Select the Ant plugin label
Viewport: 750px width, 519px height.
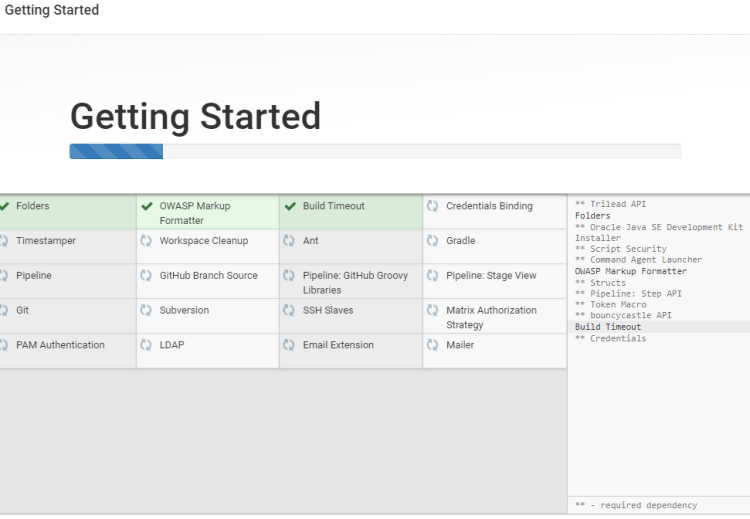tap(310, 241)
